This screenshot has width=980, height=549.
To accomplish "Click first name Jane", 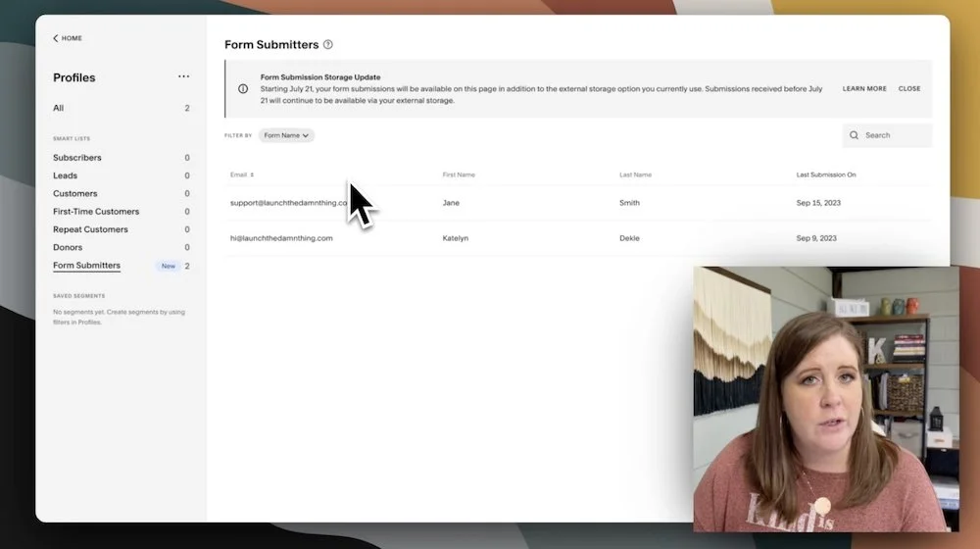I will coord(451,203).
